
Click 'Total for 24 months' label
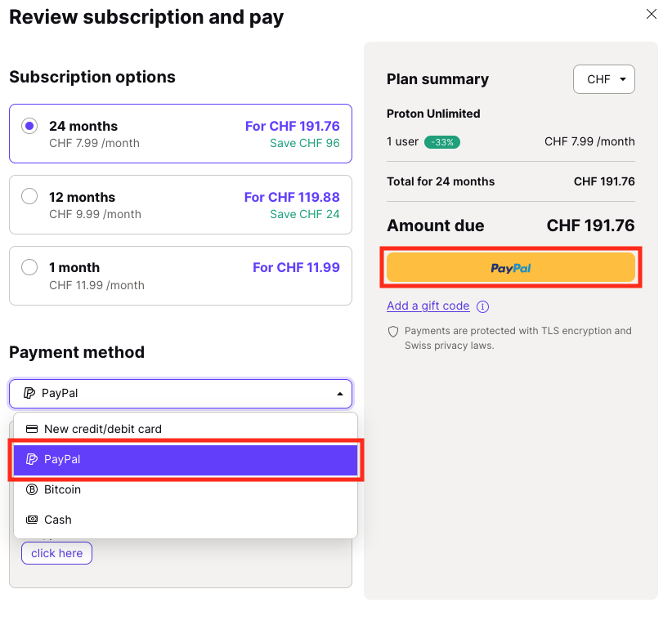441,181
